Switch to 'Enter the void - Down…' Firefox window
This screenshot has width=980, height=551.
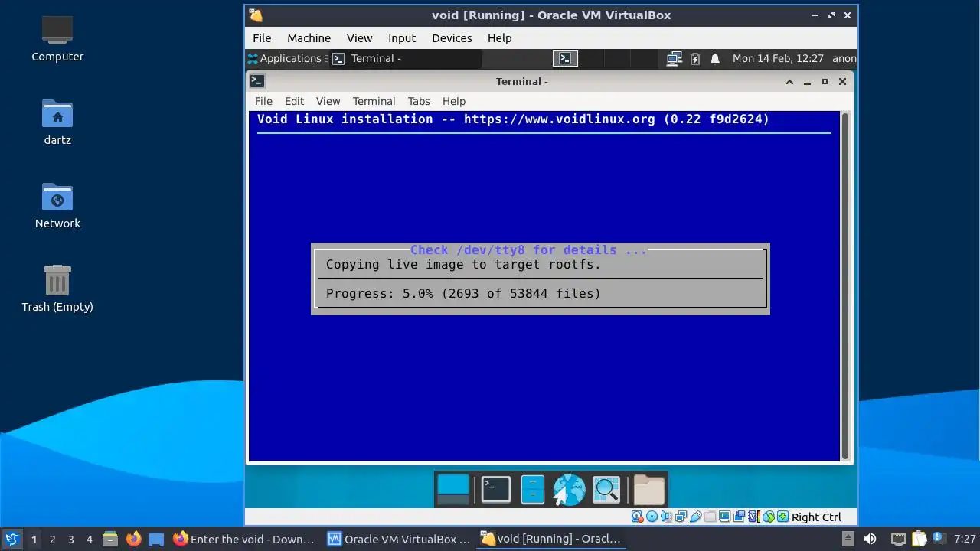244,539
